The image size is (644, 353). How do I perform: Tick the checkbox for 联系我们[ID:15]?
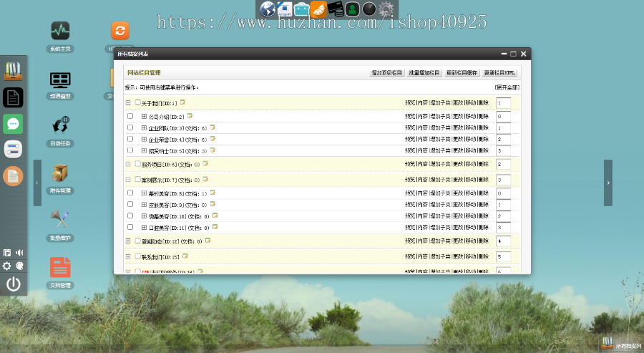[x=138, y=256]
